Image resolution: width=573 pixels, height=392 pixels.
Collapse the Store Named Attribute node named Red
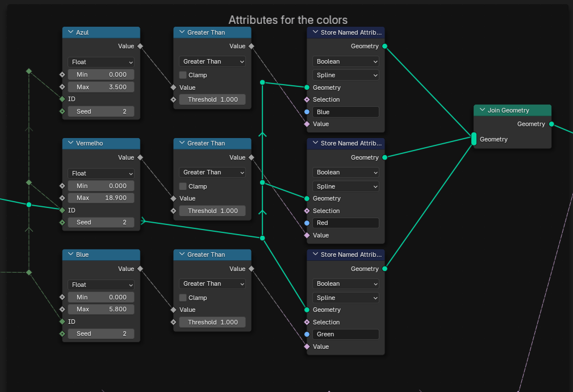pos(315,143)
